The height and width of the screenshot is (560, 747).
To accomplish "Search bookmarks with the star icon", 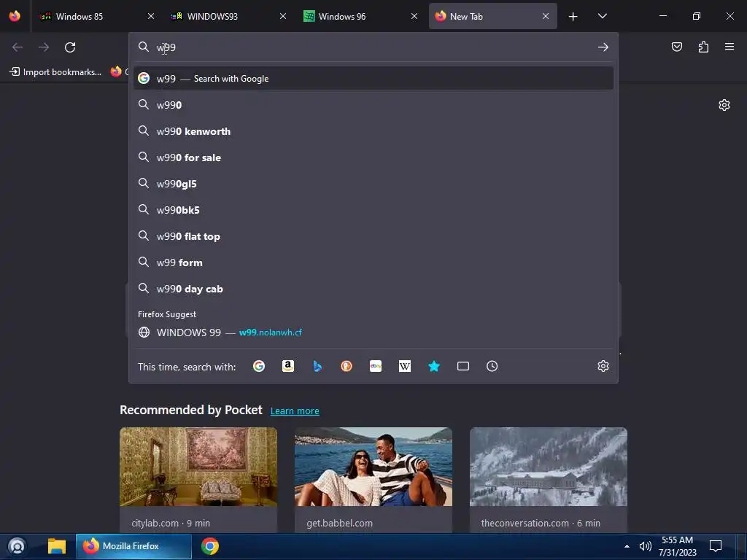I will [433, 366].
